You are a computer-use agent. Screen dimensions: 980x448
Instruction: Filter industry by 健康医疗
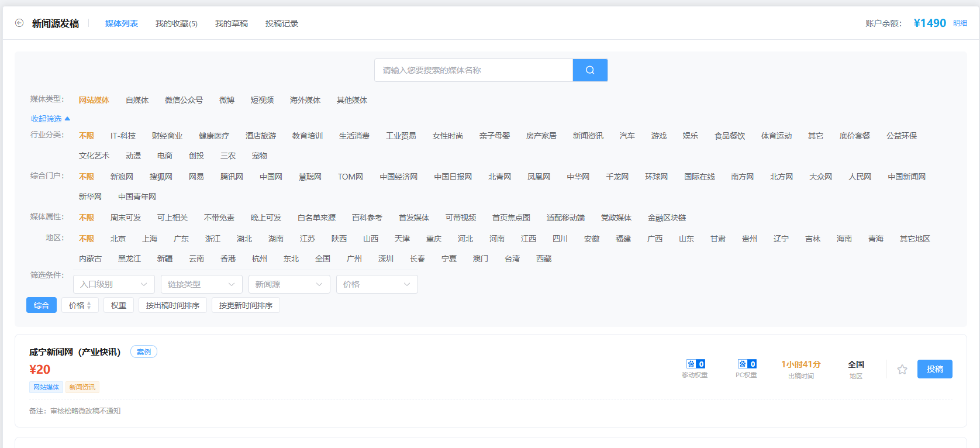point(214,136)
